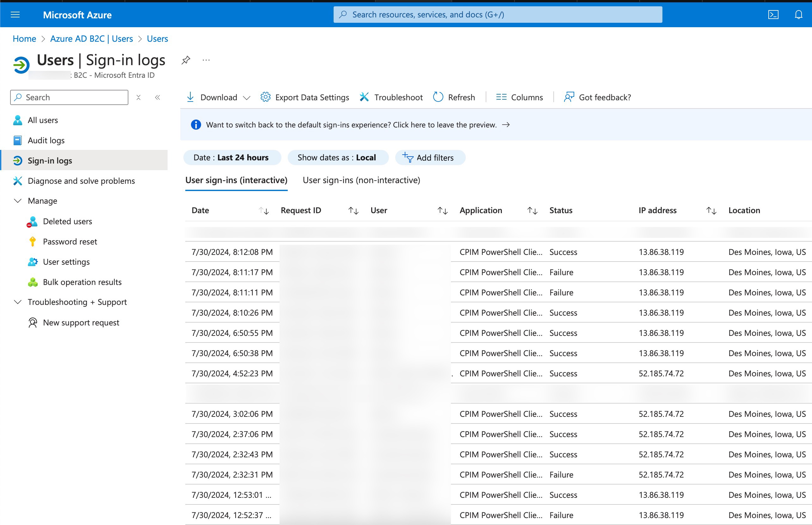The width and height of the screenshot is (812, 525).
Task: Open the Show dates as Local filter
Action: (x=338, y=157)
